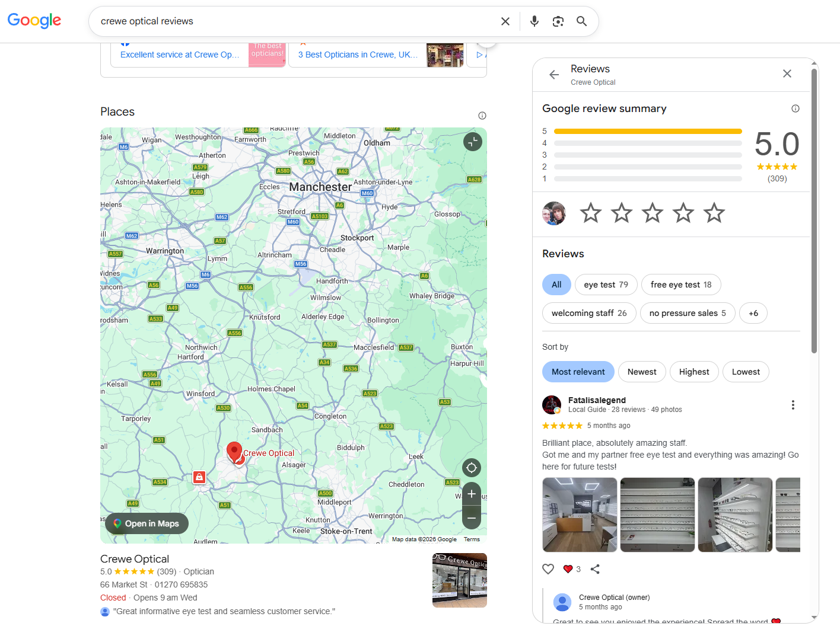
Task: Click map Terms link
Action: (472, 539)
